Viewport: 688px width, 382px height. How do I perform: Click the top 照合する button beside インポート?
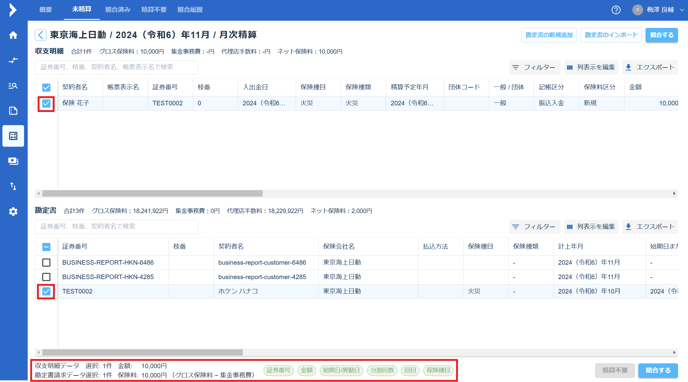662,35
